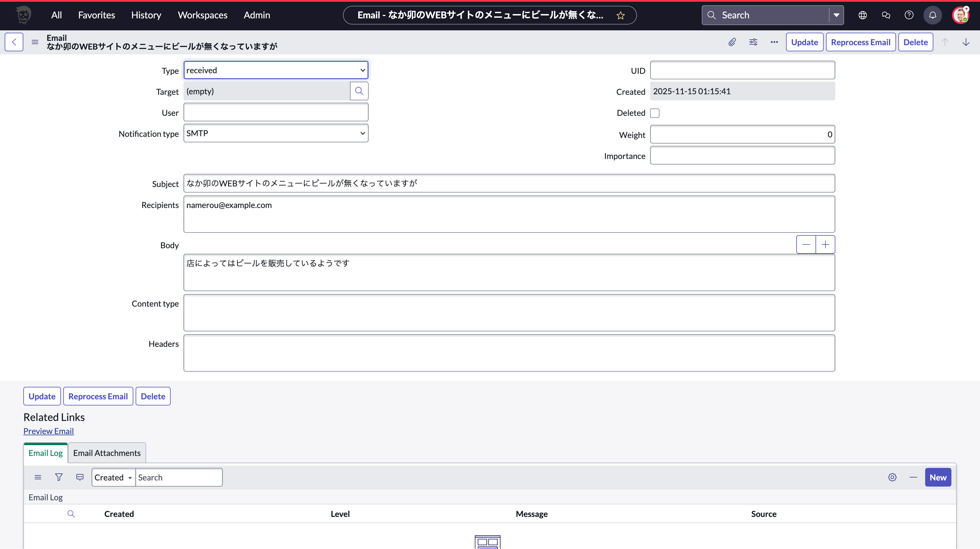Click the Target field lookup magnifier icon
This screenshot has width=980, height=549.
(359, 91)
